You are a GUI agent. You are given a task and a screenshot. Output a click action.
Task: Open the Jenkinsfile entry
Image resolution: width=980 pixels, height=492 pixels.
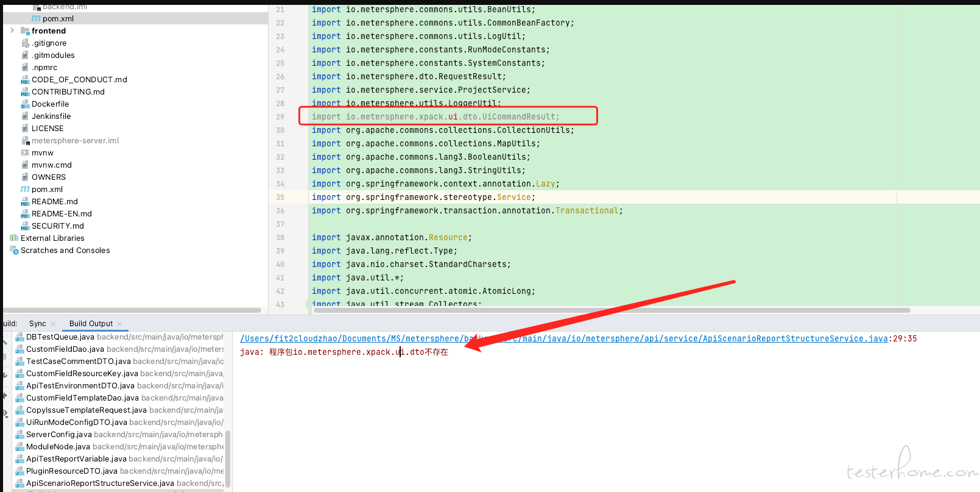pos(51,116)
